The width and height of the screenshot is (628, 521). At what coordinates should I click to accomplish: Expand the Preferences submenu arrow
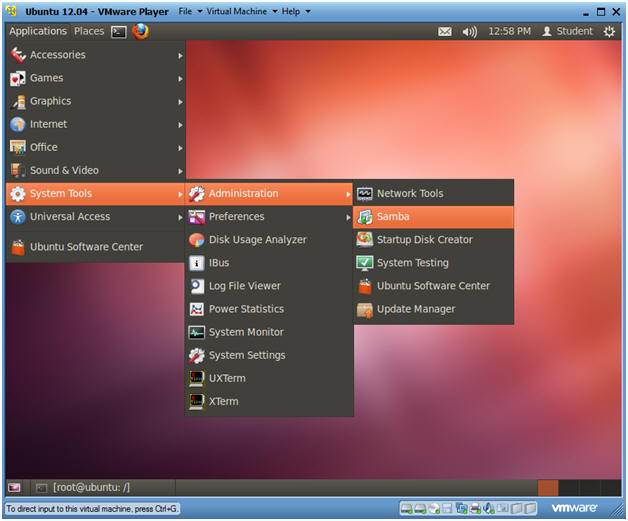tap(348, 217)
